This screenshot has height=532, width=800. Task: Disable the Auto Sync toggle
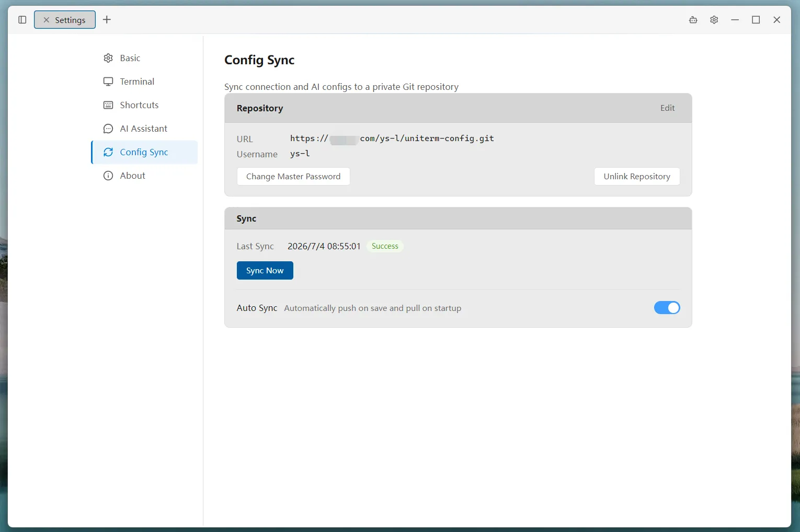point(667,308)
